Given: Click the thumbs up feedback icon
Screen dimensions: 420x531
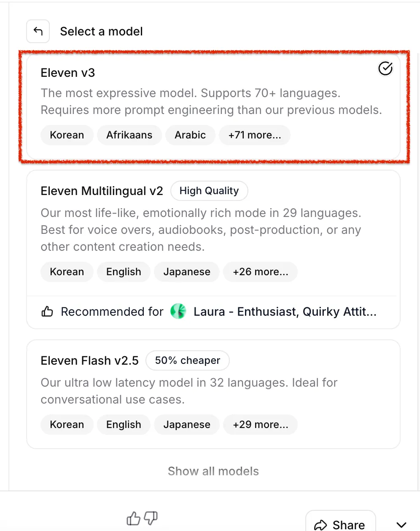Looking at the screenshot, I should (x=134, y=518).
